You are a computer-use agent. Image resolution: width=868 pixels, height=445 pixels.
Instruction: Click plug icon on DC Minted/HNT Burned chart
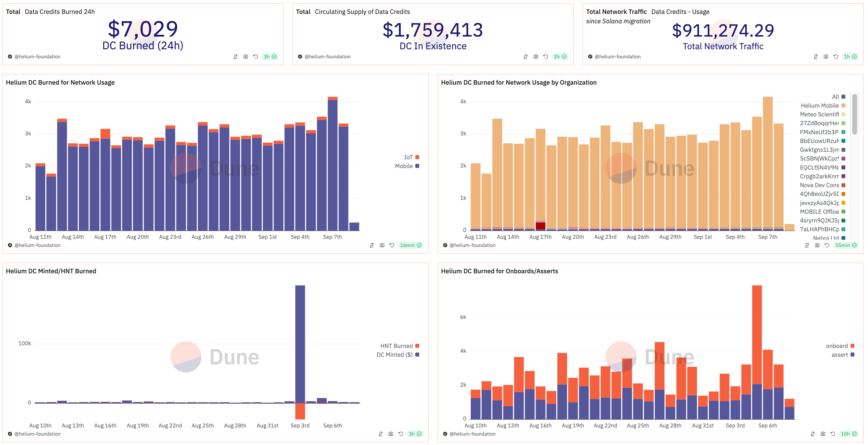point(381,434)
